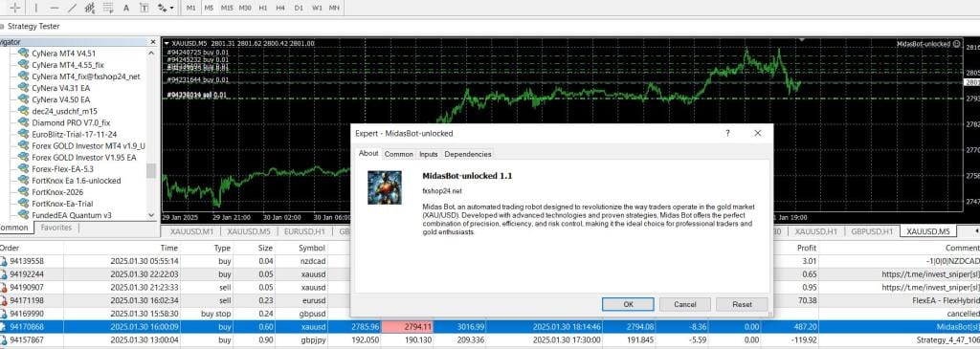Click the CyNera MT4_4.55_fix expert icon
Screen dimensions: 980x349
[x=24, y=64]
